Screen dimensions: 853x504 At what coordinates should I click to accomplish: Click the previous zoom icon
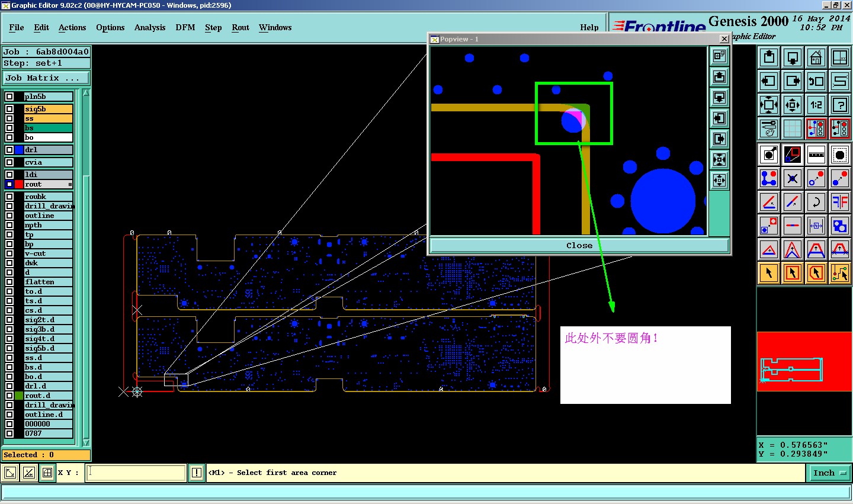(816, 81)
